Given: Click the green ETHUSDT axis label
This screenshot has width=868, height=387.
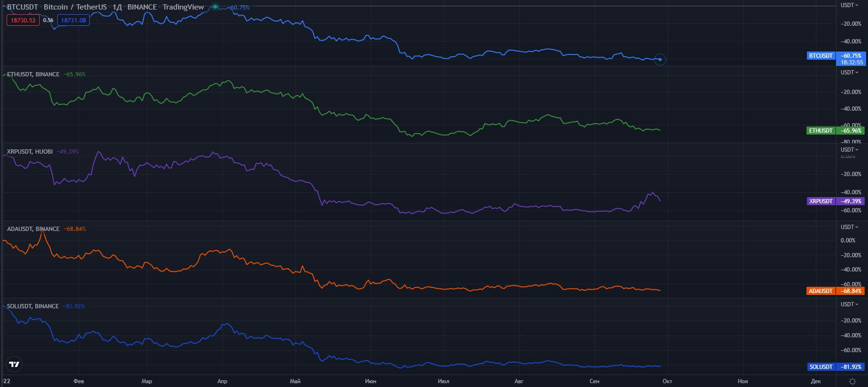Looking at the screenshot, I should coord(821,131).
